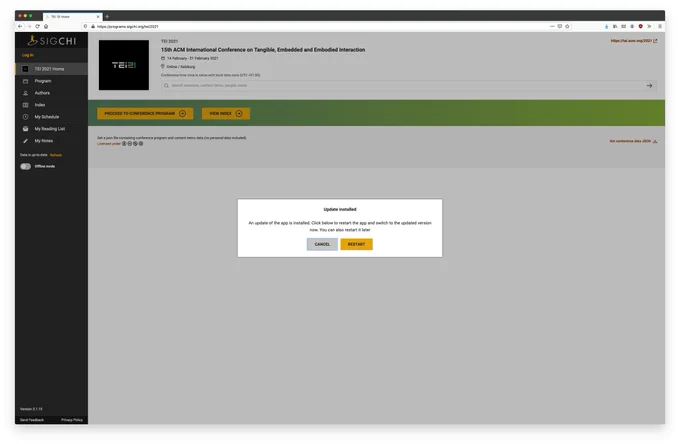Click the browser home icon
Screen dimensions: 680x444
coord(46,26)
